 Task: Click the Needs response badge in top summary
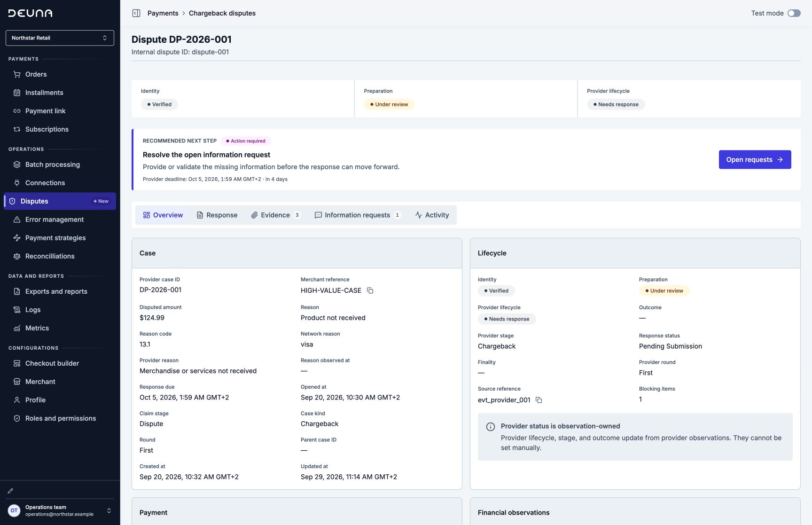[616, 104]
